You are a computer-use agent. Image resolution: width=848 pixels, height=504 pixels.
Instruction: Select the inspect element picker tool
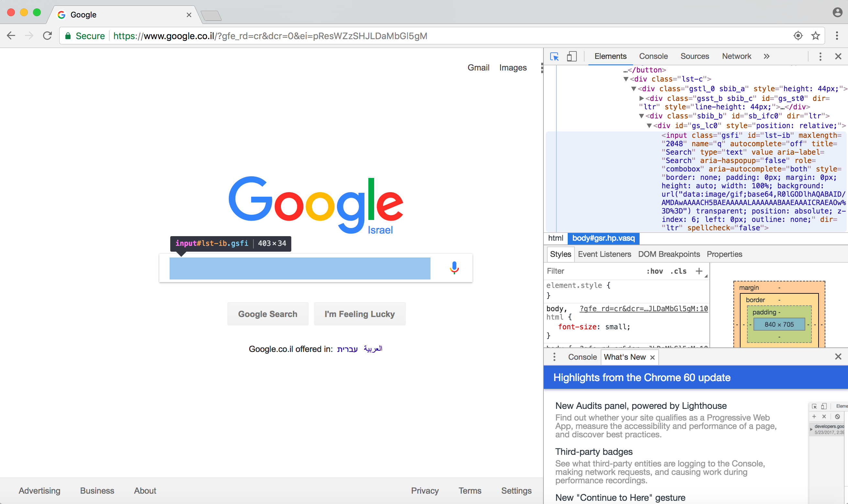(554, 56)
